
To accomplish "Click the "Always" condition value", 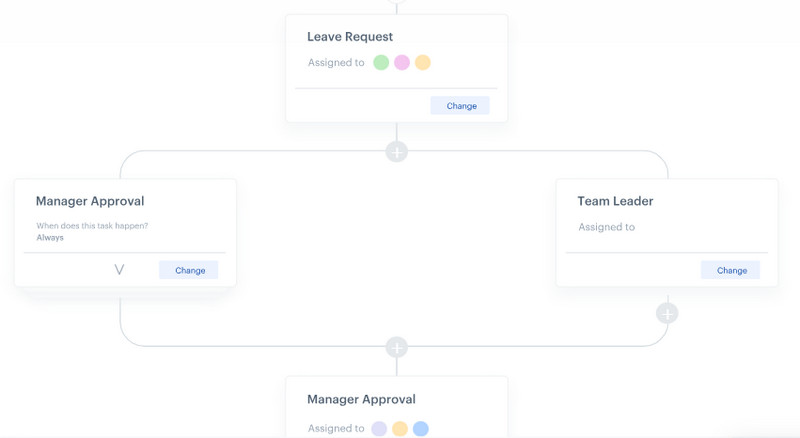I will click(50, 238).
